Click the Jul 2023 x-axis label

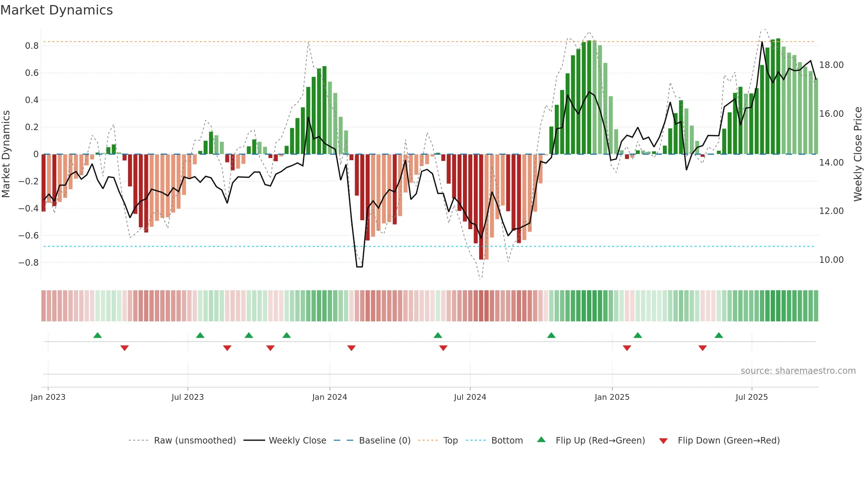click(188, 397)
